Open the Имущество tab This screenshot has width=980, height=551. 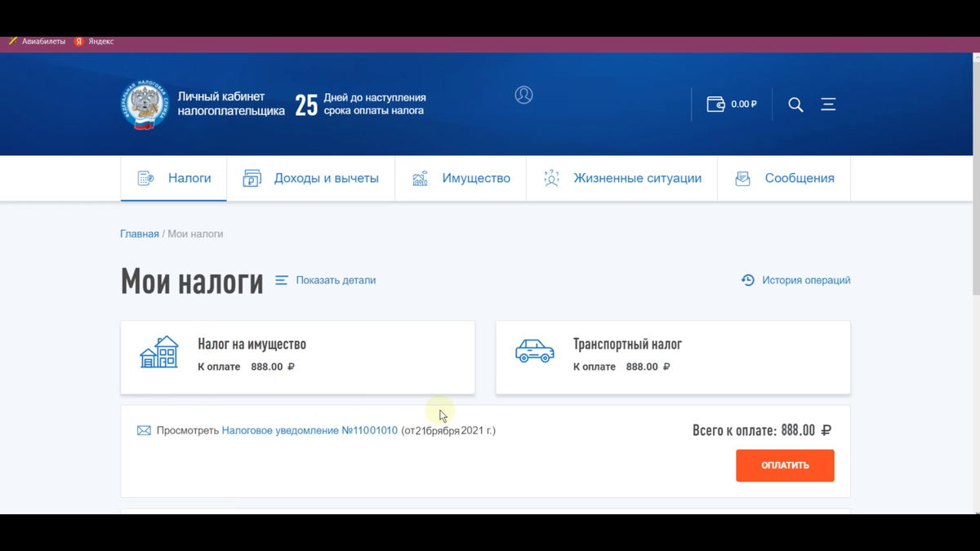461,178
